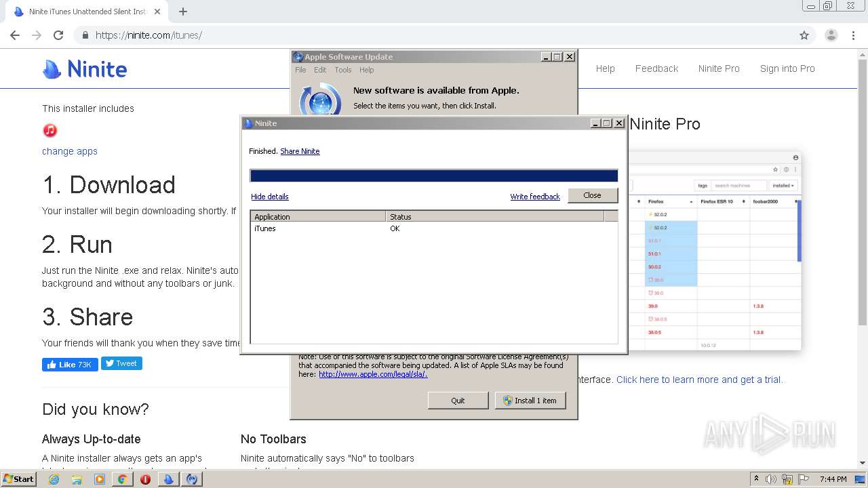The width and height of the screenshot is (868, 488).
Task: Click 'Click here to learn more' trial link
Action: point(699,380)
